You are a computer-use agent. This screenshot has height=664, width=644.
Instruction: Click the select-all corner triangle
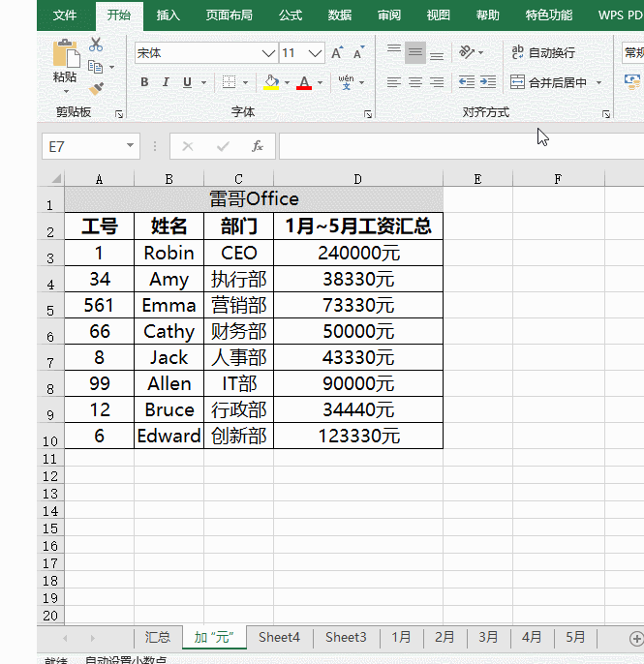coord(57,179)
